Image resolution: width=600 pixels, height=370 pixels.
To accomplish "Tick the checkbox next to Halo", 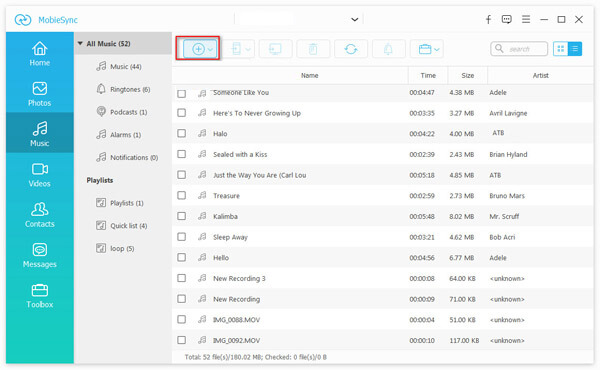I will [x=182, y=133].
